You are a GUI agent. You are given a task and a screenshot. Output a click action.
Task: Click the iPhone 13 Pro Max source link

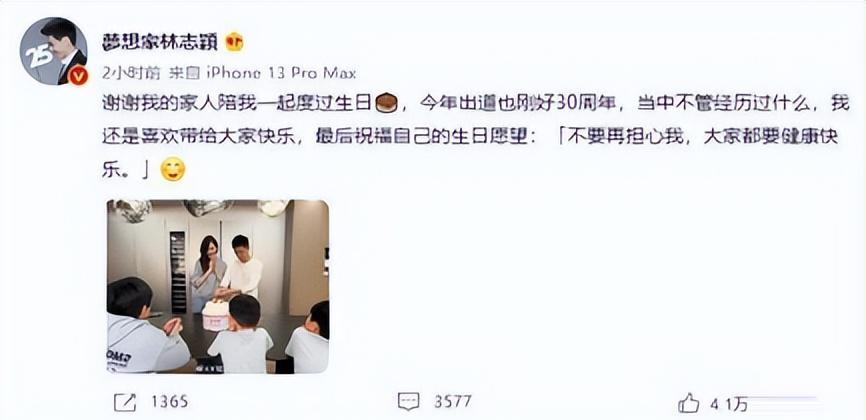click(x=281, y=73)
